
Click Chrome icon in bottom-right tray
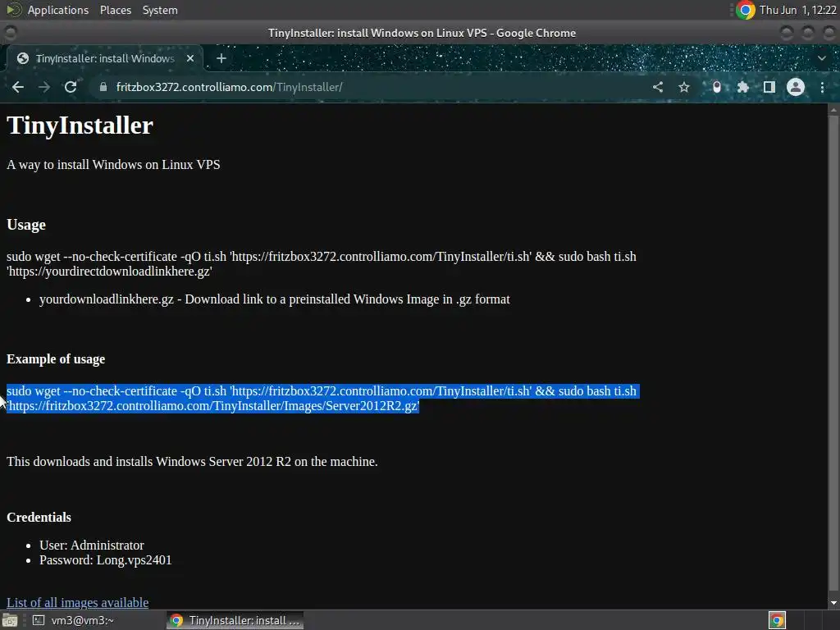point(777,620)
